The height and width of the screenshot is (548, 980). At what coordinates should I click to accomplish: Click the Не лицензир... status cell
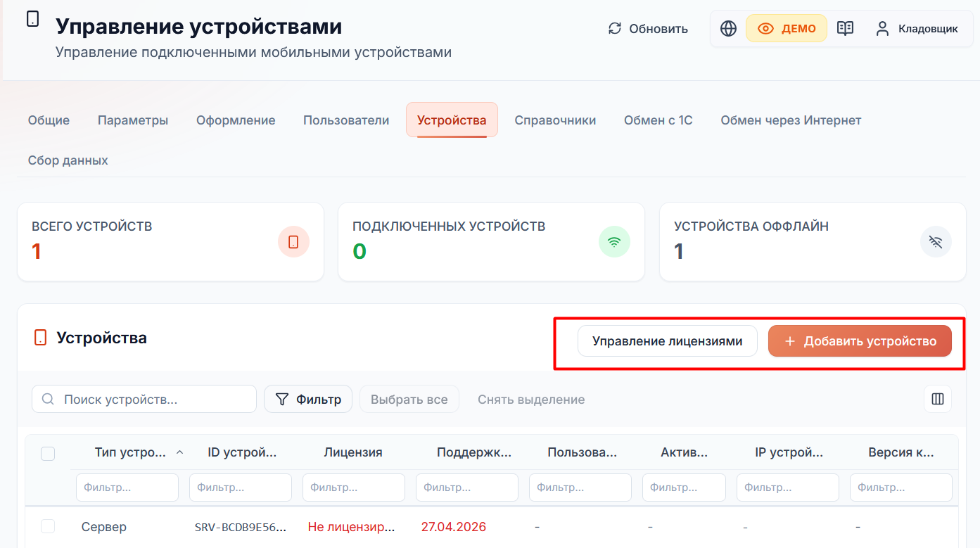(x=352, y=527)
